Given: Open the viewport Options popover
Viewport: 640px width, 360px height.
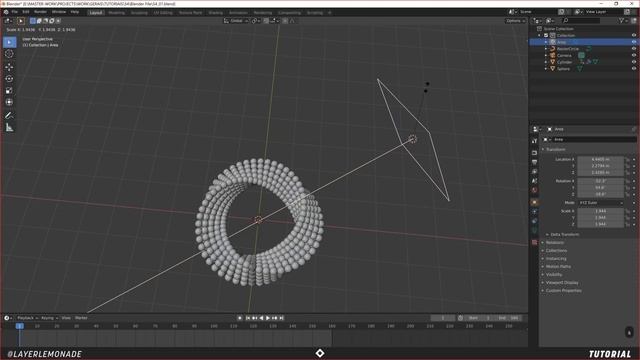Looking at the screenshot, I should (515, 21).
